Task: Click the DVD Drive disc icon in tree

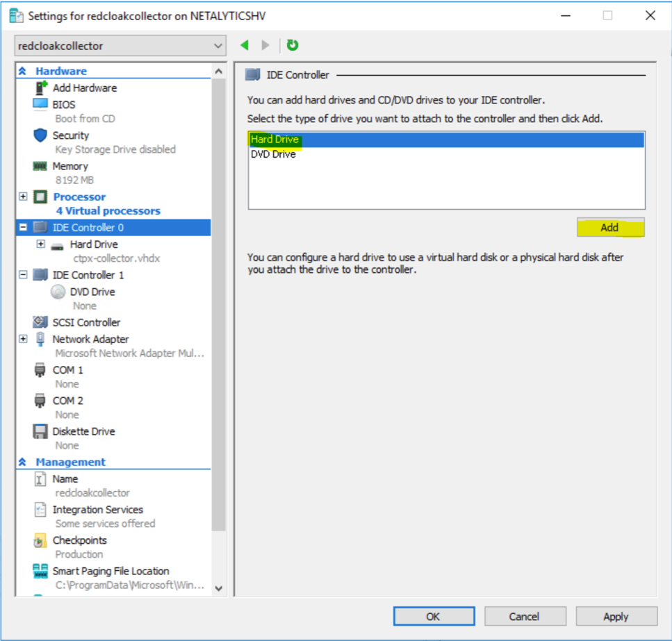Action: pyautogui.click(x=58, y=292)
